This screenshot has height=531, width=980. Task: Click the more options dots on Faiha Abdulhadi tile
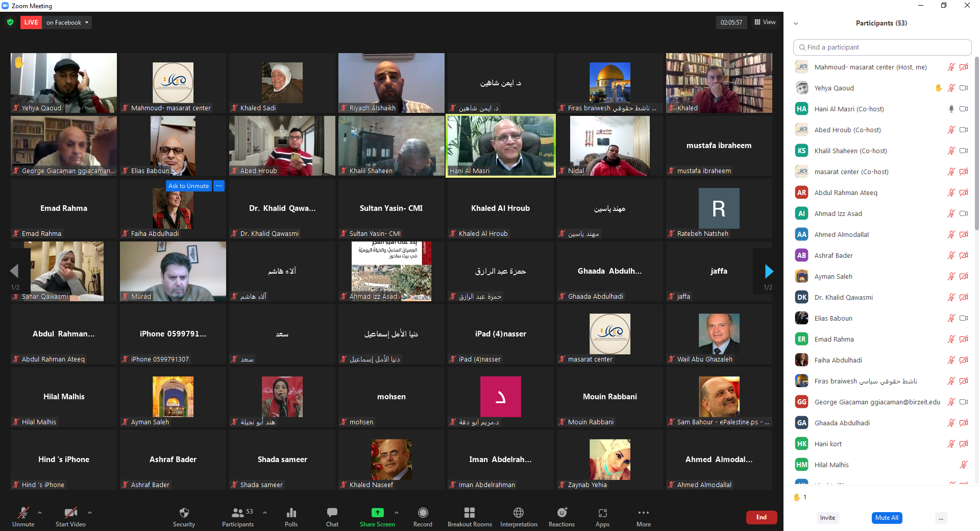pos(219,186)
